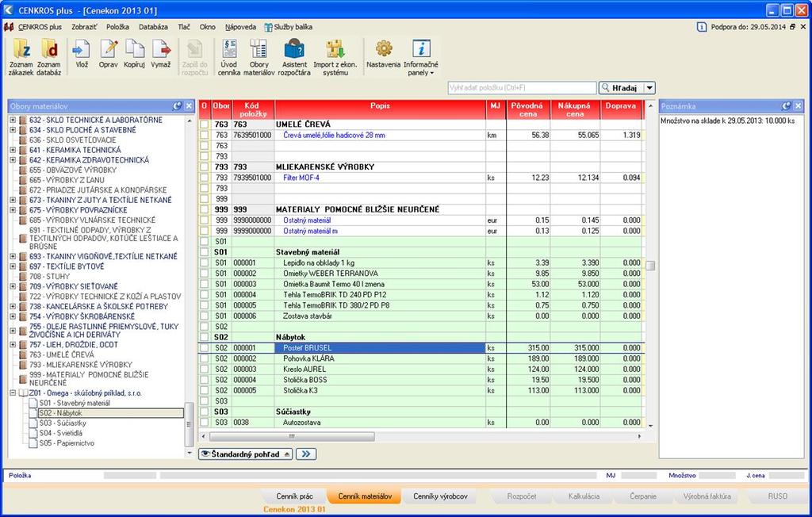Image resolution: width=812 pixels, height=517 pixels.
Task: Open the Položka menu
Action: (x=117, y=27)
